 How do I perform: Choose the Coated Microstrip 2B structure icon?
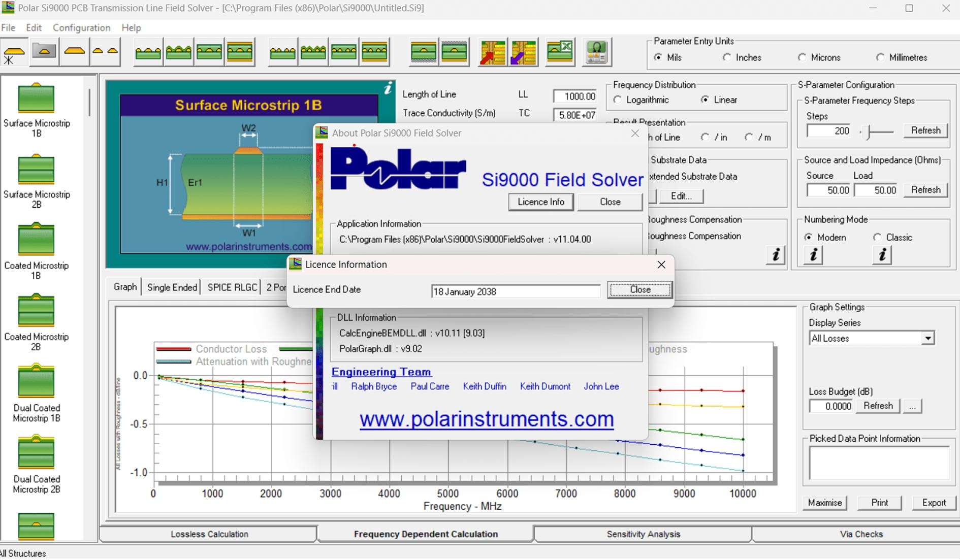(x=36, y=311)
